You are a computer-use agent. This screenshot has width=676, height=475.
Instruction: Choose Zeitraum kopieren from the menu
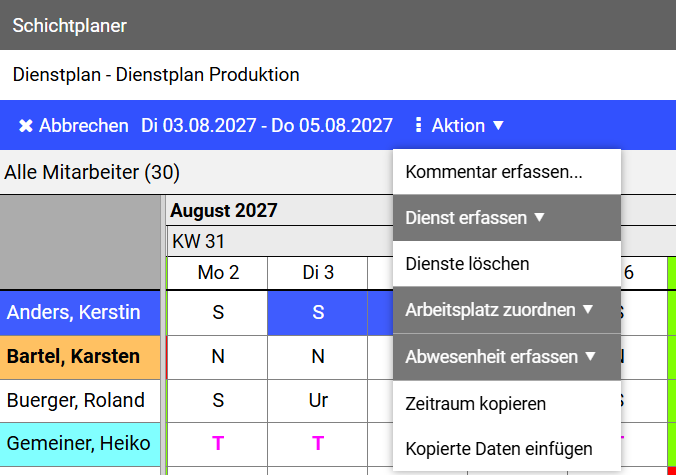507,404
